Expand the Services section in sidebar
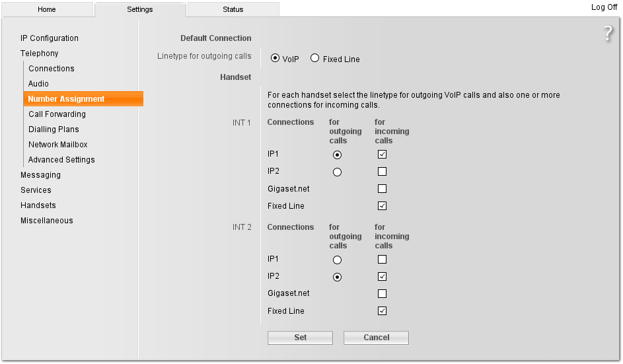623x364 pixels. pos(36,190)
